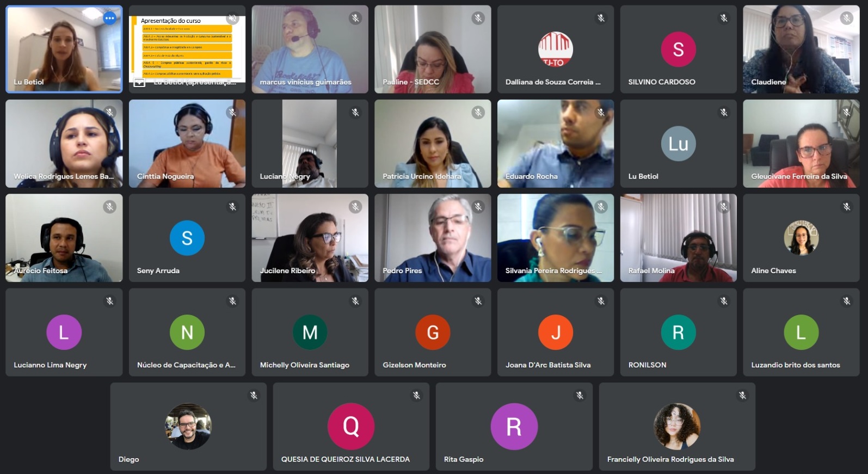868x474 pixels.
Task: Select marcus vinicius guimarães video tile
Action: pos(310,49)
